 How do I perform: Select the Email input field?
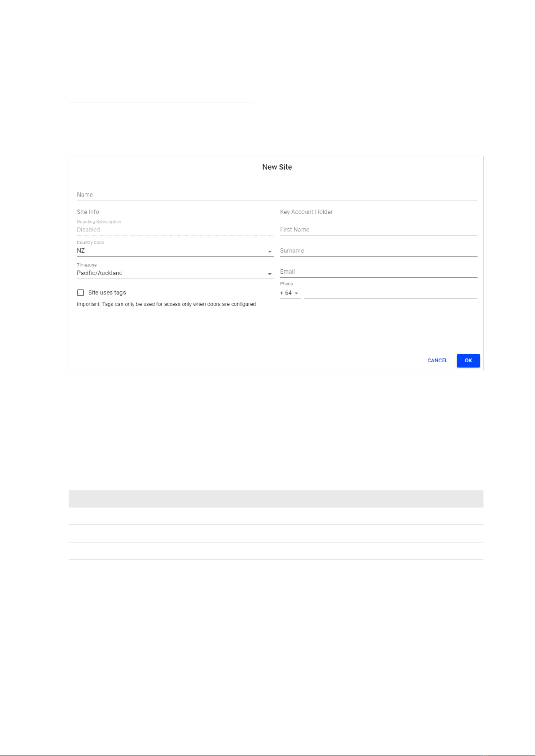[x=378, y=272]
